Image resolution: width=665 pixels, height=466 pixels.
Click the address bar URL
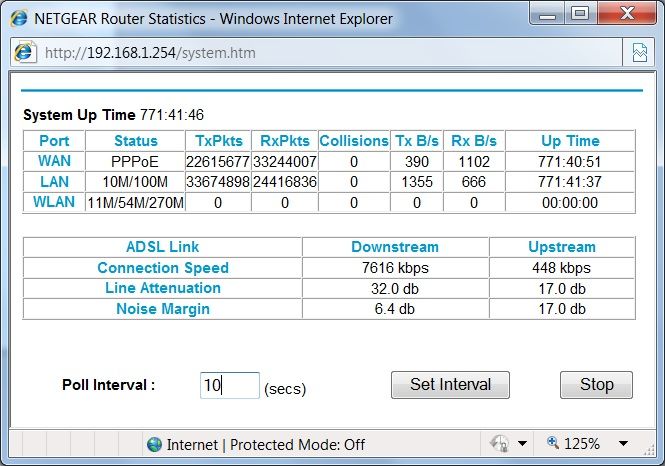[150, 53]
